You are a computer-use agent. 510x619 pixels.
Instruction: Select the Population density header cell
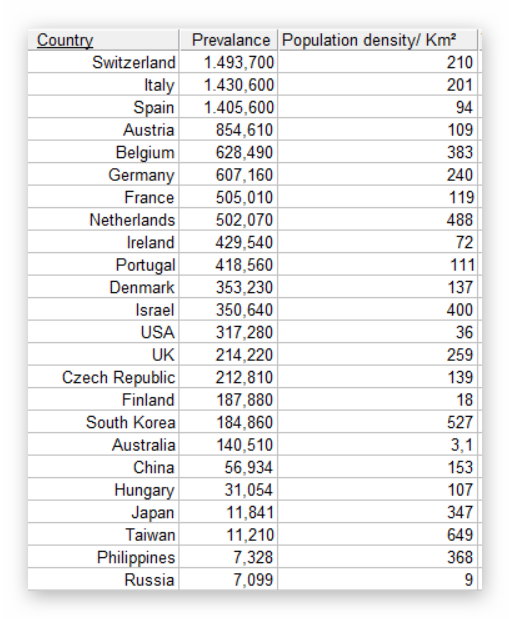click(x=378, y=40)
